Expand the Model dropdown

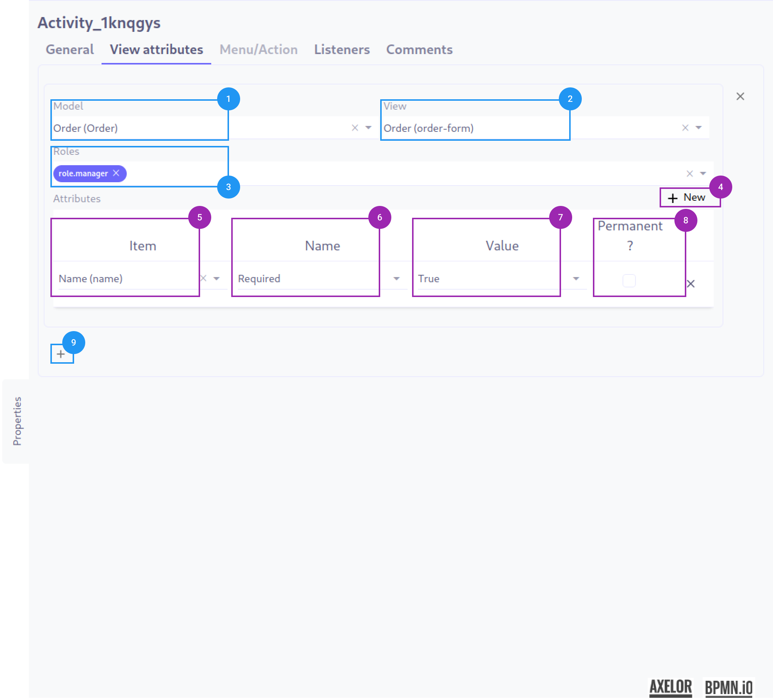(368, 128)
